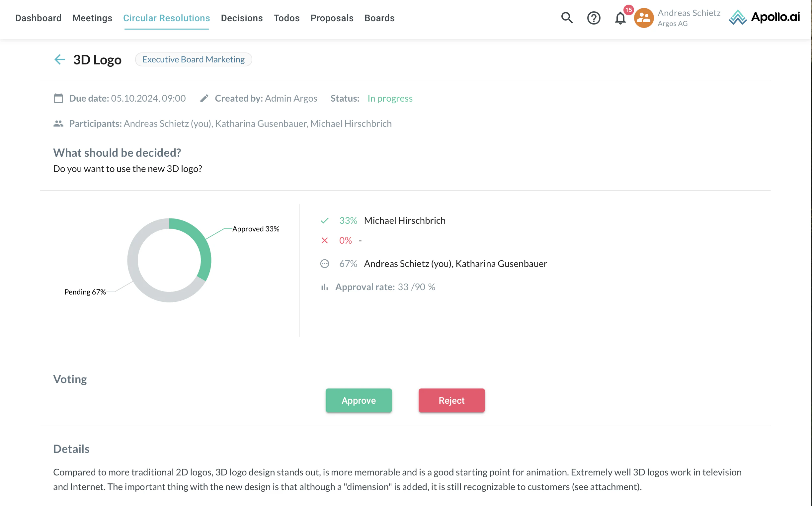The width and height of the screenshot is (812, 506).
Task: Select the Executive Board Marketing tag
Action: click(x=194, y=59)
